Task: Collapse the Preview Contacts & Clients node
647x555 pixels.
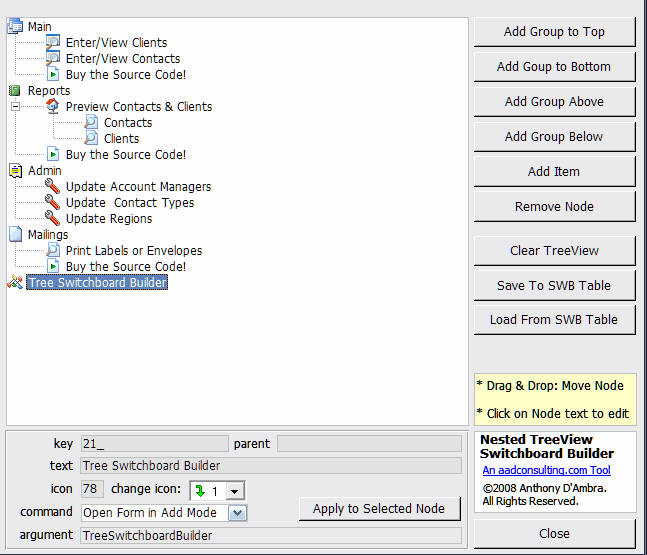Action: 15,106
